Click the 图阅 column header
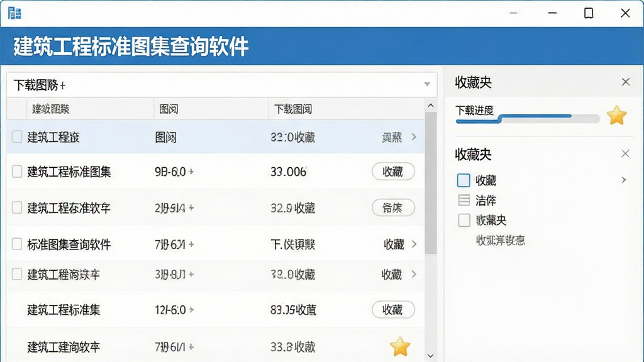The image size is (644, 362). click(x=169, y=109)
